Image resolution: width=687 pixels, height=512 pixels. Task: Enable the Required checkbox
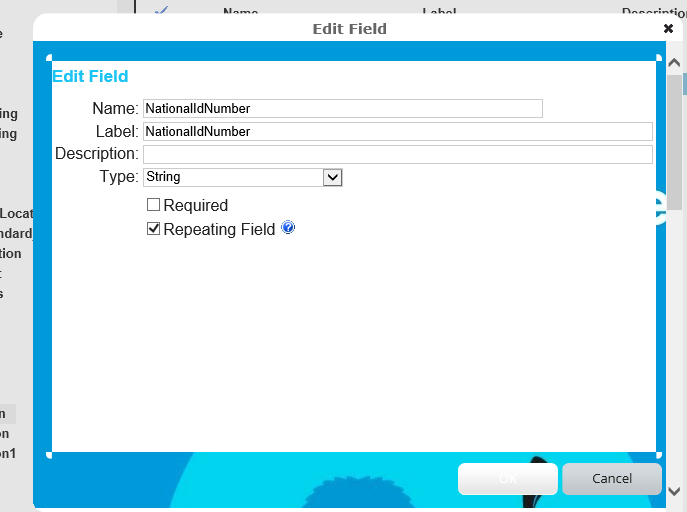point(153,205)
